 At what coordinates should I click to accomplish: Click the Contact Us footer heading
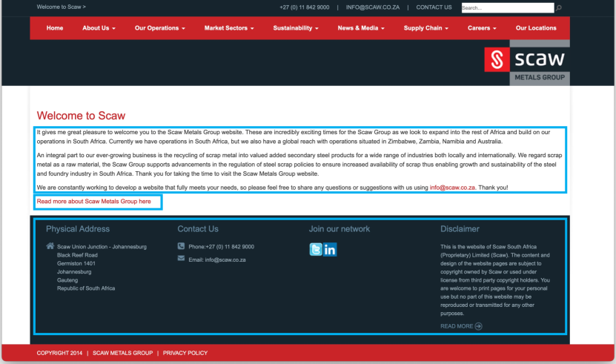pyautogui.click(x=198, y=229)
